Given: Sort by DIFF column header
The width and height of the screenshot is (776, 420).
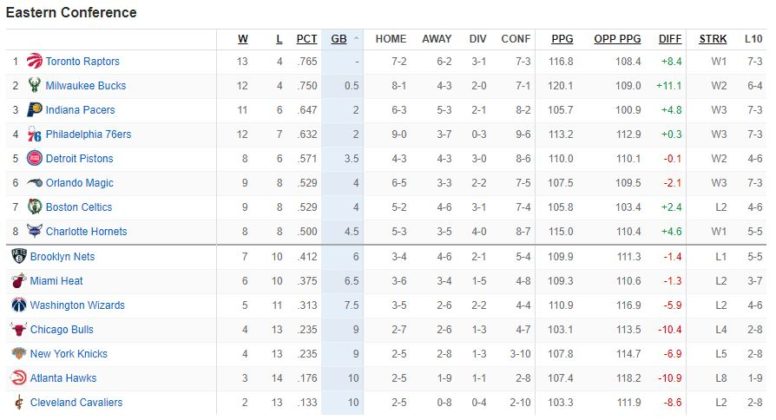Looking at the screenshot, I should [x=670, y=39].
